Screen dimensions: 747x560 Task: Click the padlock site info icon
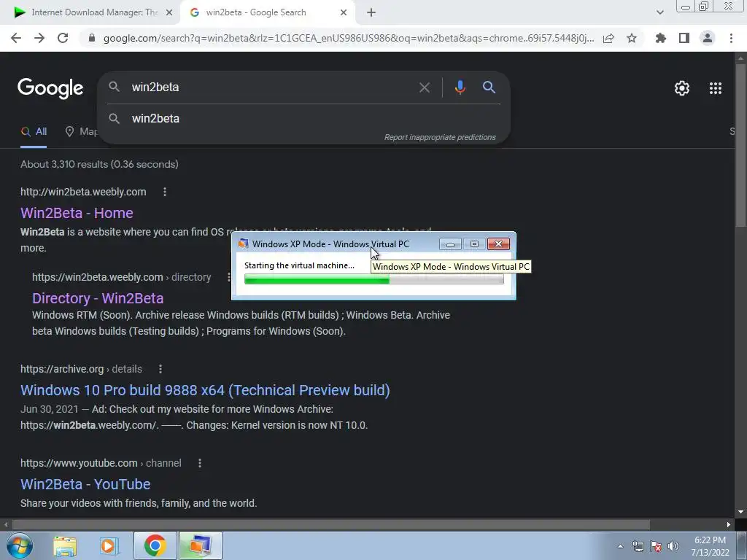92,38
